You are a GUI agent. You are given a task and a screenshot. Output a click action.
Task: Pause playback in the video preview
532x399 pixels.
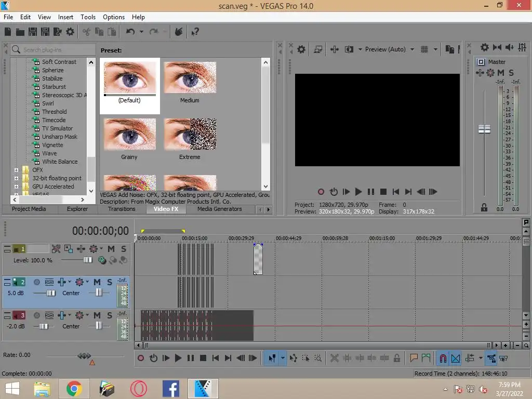[371, 192]
